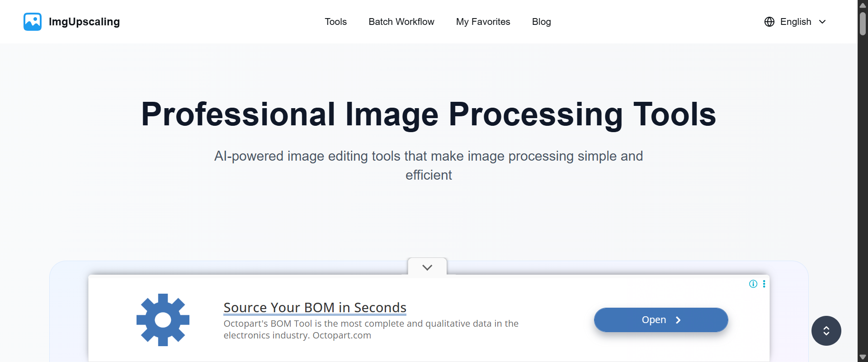Click the Open button in the ad

point(660,320)
